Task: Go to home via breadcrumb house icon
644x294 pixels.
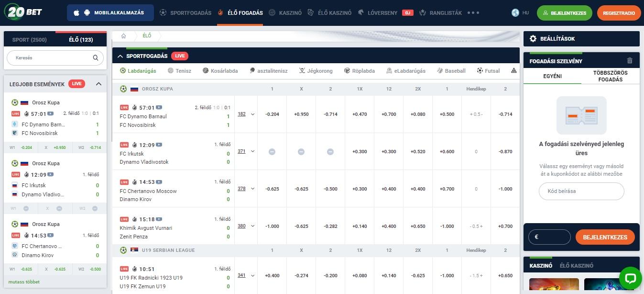Action: (123, 36)
